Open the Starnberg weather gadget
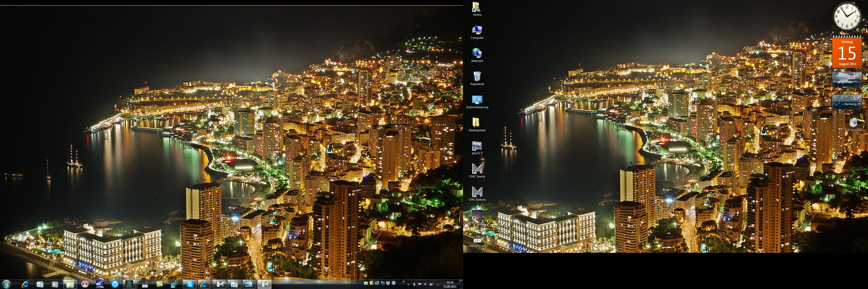This screenshot has height=289, width=868. click(847, 101)
